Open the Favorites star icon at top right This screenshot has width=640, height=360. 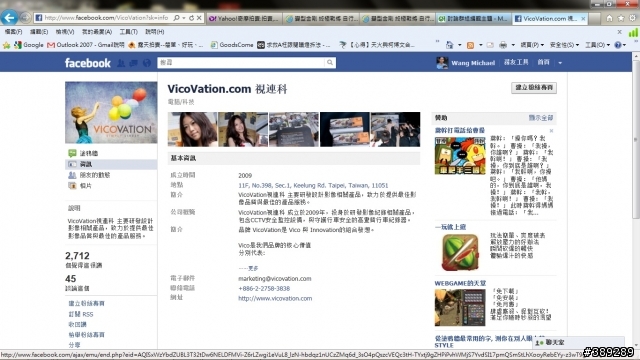click(621, 18)
